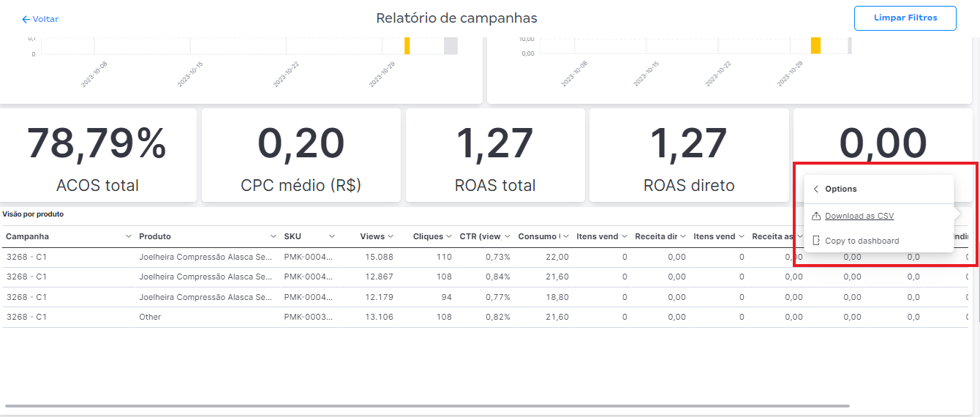
Task: Click the Cliques cell showing 110
Action: point(444,257)
